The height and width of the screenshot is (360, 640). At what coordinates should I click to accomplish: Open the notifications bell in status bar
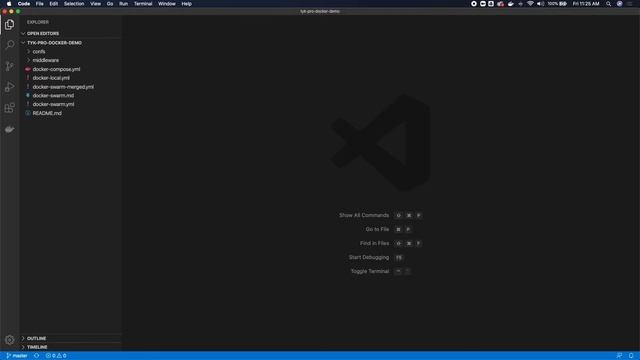[x=631, y=356]
